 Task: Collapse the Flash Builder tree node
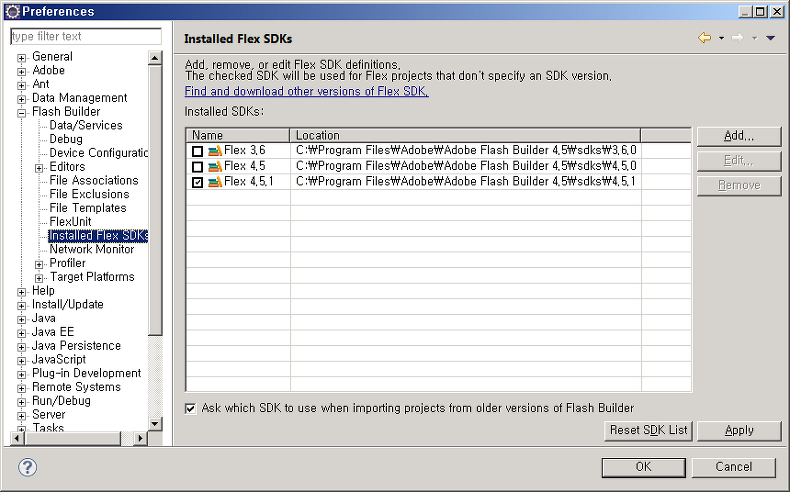click(x=21, y=113)
